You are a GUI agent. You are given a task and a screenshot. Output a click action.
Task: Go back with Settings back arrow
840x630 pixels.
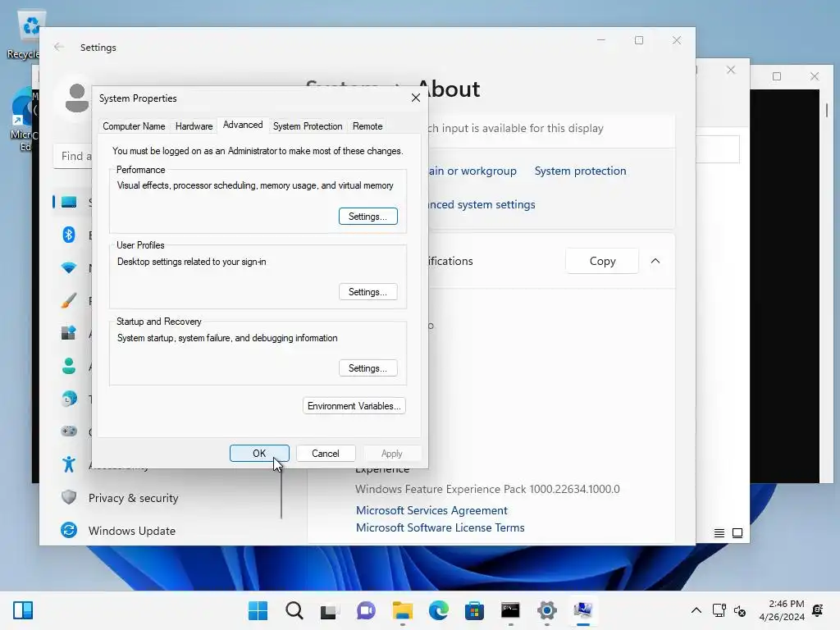[x=59, y=47]
